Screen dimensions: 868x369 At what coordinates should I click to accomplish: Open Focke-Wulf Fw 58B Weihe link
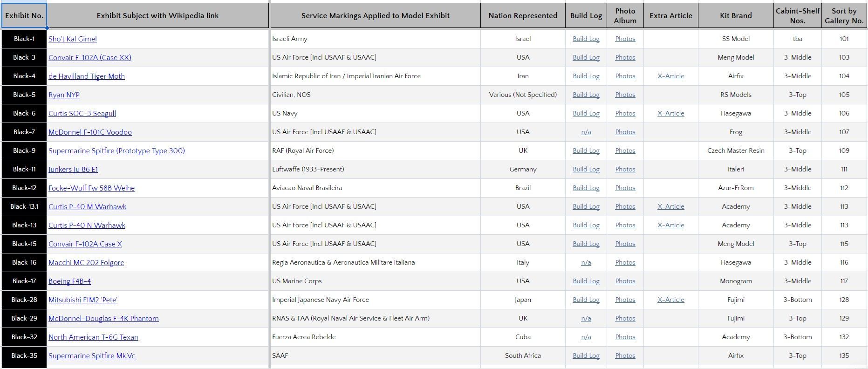tap(91, 188)
